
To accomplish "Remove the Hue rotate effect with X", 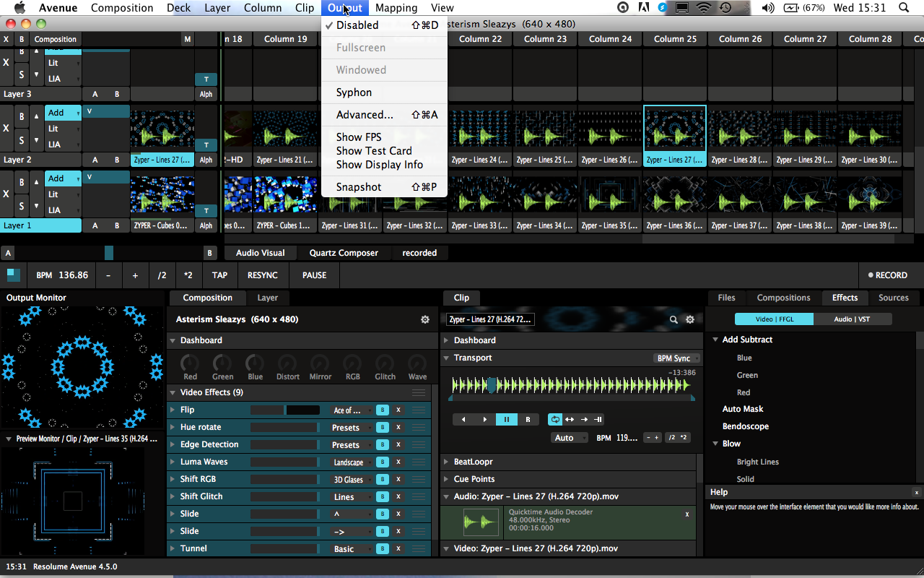I will click(x=398, y=427).
